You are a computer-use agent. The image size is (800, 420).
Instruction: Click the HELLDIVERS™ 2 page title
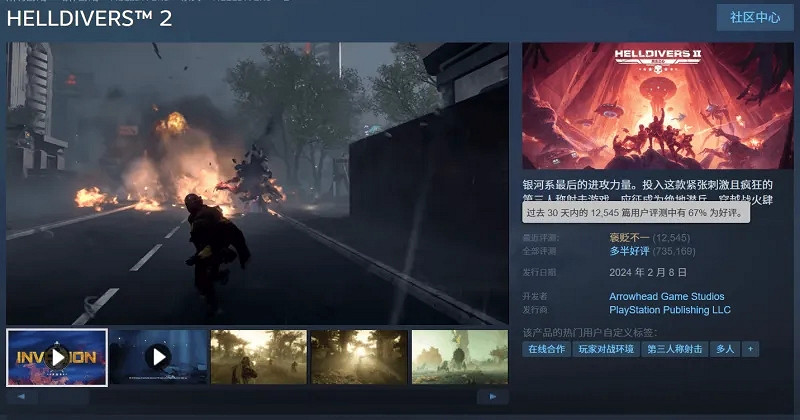pyautogui.click(x=89, y=18)
